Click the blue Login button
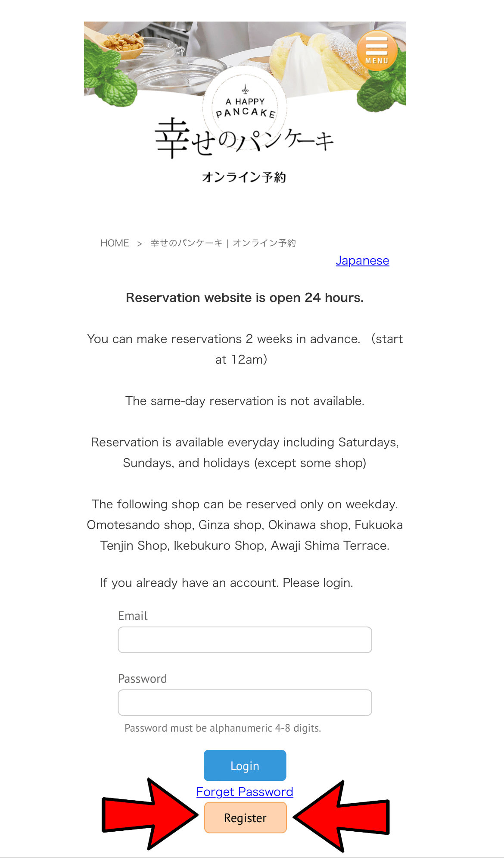This screenshot has height=861, width=504. click(245, 766)
